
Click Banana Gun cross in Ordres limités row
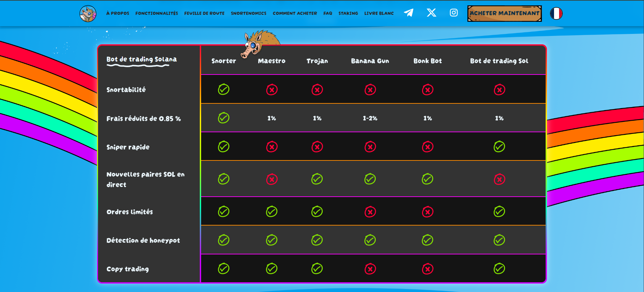[x=370, y=212]
